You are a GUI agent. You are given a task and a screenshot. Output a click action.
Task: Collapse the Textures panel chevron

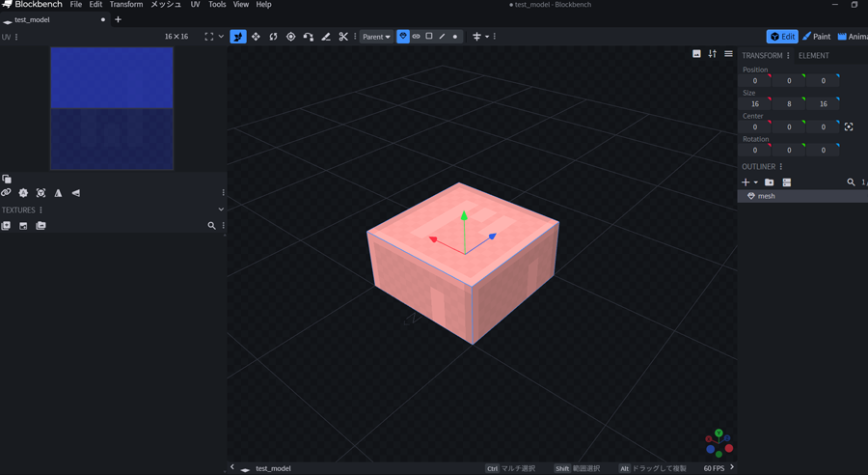click(221, 210)
